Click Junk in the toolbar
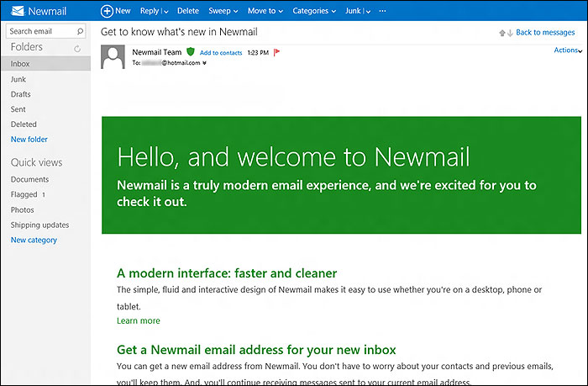 353,11
